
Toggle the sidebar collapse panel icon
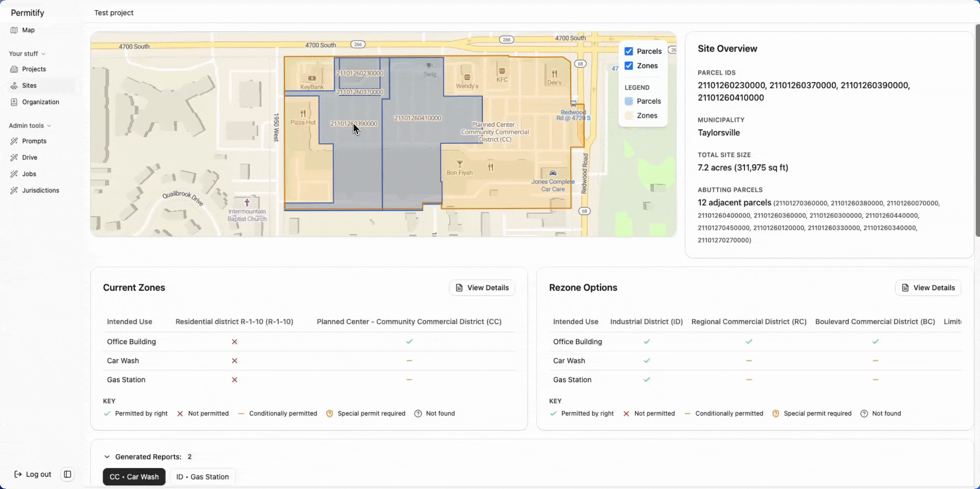pyautogui.click(x=67, y=474)
